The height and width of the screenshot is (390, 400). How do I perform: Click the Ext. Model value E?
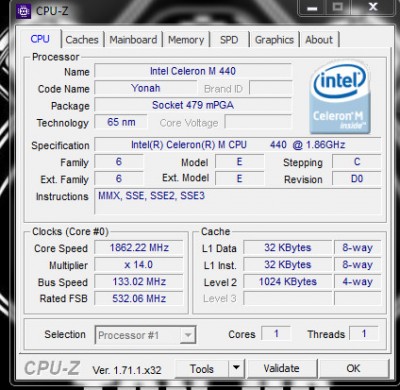(x=239, y=179)
